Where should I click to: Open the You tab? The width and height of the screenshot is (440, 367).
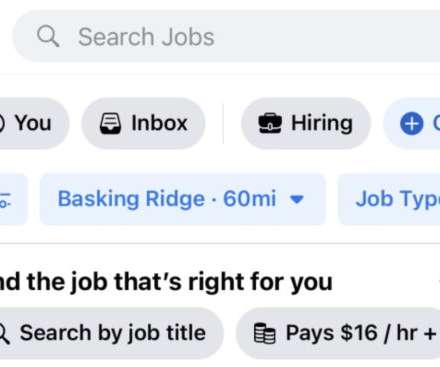(x=33, y=123)
